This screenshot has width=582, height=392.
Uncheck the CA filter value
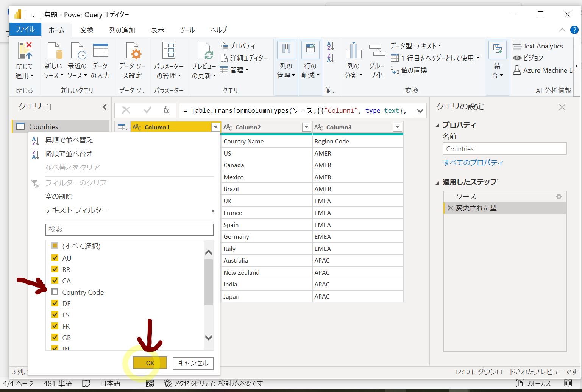tap(55, 281)
